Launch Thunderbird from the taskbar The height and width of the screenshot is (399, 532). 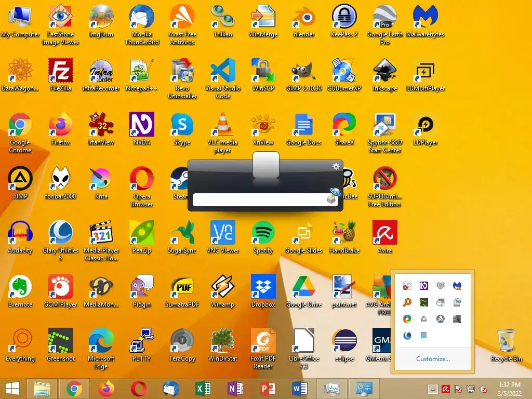[x=170, y=389]
